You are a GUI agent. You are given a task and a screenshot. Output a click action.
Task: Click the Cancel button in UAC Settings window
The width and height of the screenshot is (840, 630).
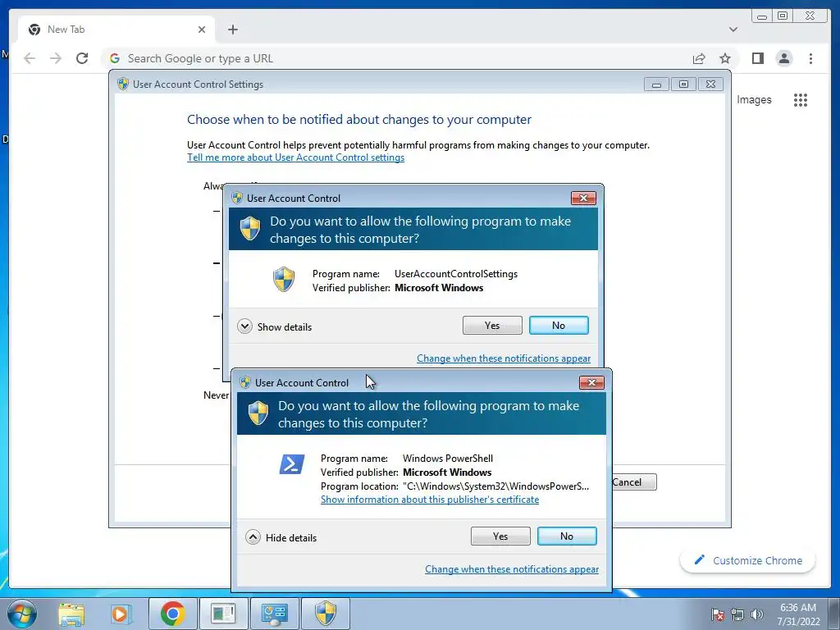634,482
